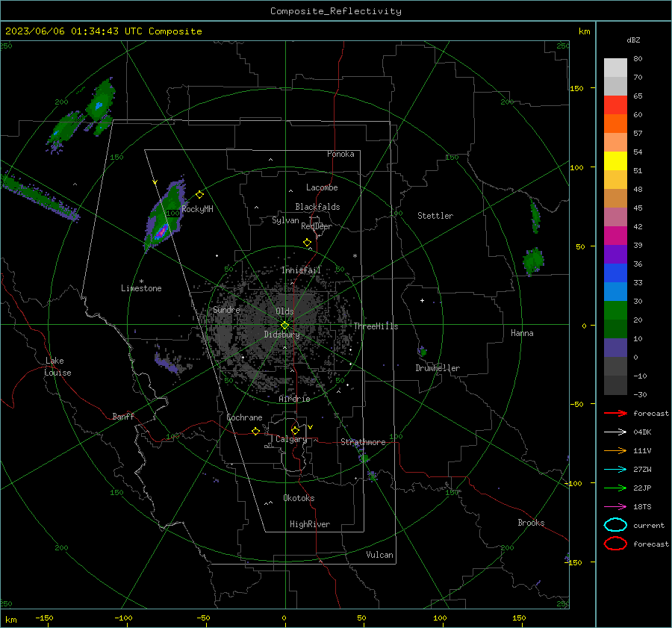Click the RedDeer city label
Image resolution: width=672 pixels, height=628 pixels.
(317, 226)
